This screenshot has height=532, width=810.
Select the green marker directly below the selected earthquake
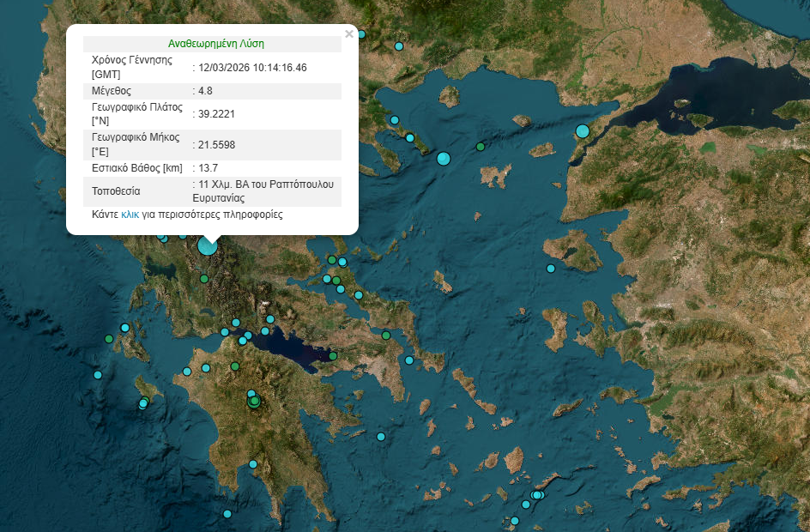coord(204,279)
